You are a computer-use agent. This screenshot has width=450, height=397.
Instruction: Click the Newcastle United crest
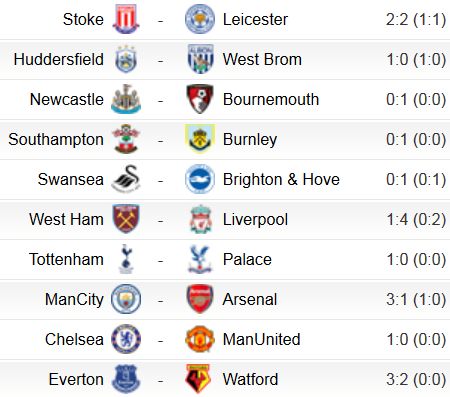pos(126,99)
